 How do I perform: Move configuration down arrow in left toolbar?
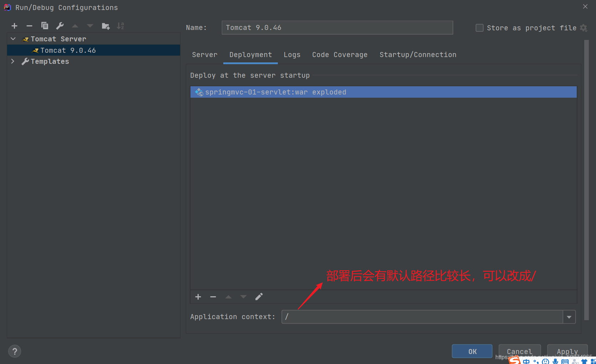point(90,26)
